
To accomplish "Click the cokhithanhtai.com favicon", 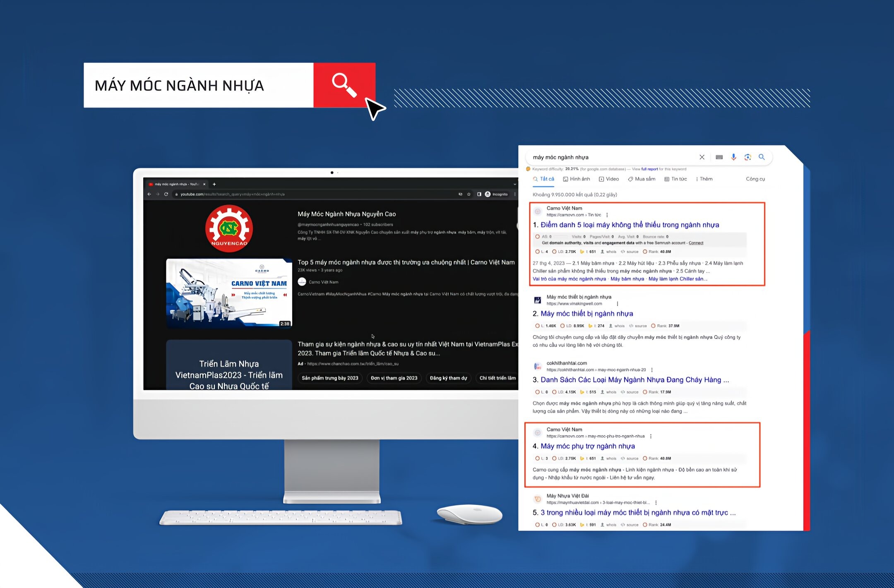I will (538, 366).
